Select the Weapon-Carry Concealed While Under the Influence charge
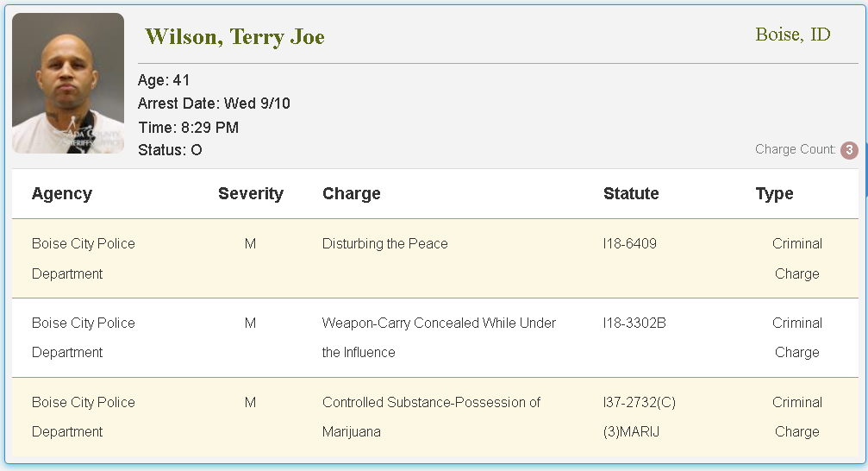This screenshot has width=868, height=471. (x=439, y=337)
